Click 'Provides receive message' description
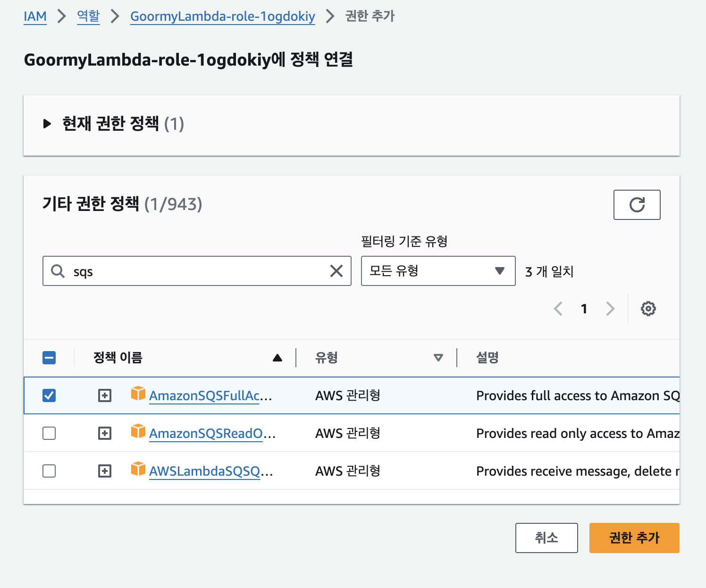 coord(578,471)
